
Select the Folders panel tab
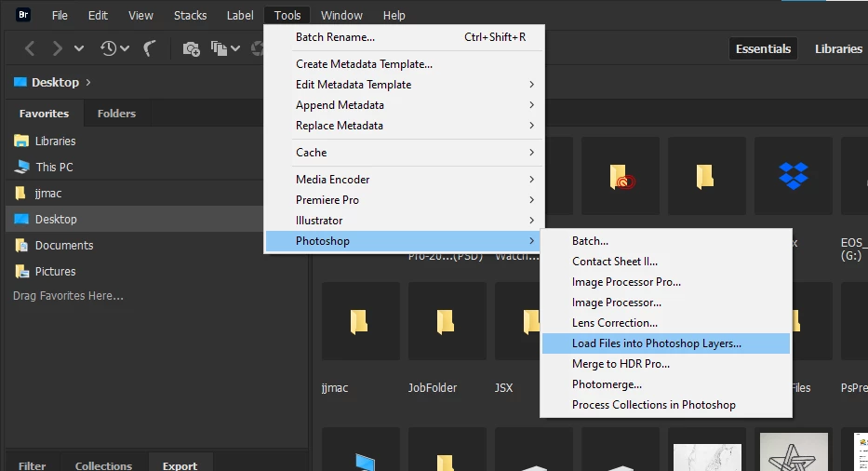pos(116,114)
